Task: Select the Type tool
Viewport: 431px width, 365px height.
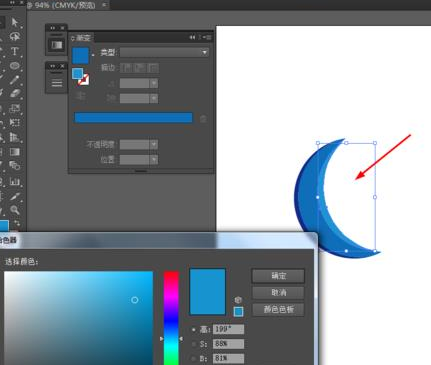Action: pos(15,51)
